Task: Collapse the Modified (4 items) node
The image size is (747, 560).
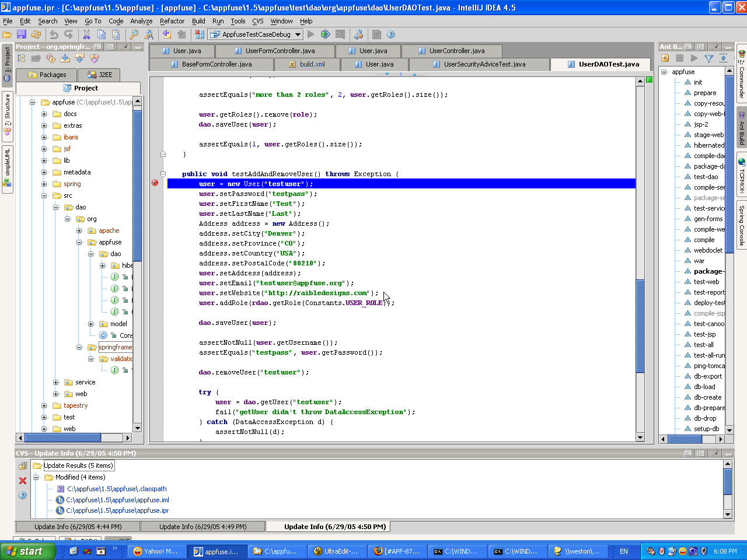Action: [36, 477]
